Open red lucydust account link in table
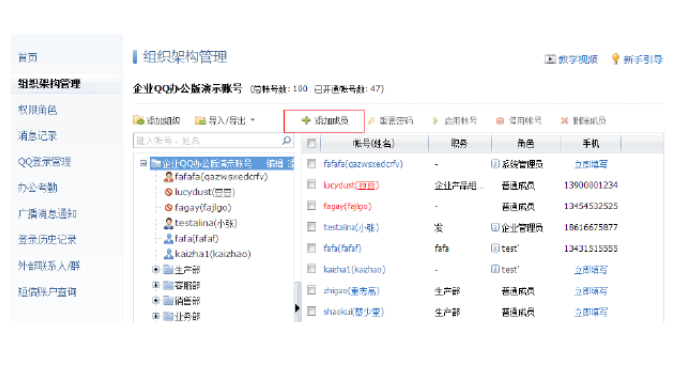 pos(351,185)
